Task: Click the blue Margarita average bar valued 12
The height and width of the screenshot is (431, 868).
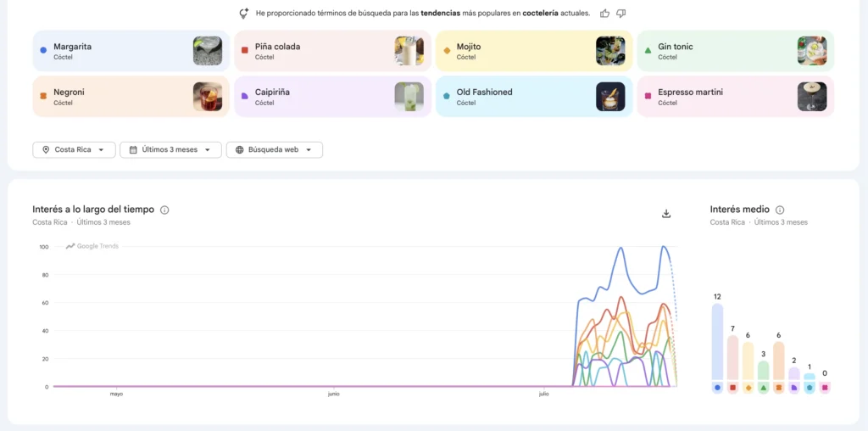Action: [717, 341]
